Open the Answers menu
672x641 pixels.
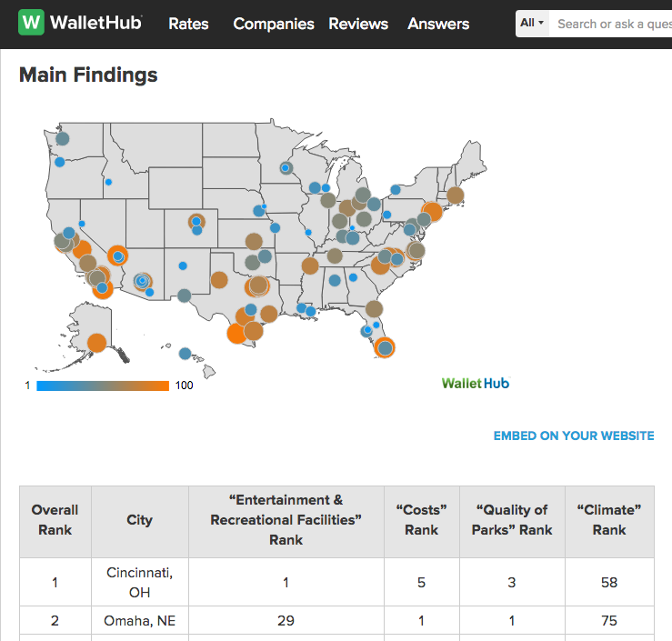[438, 24]
